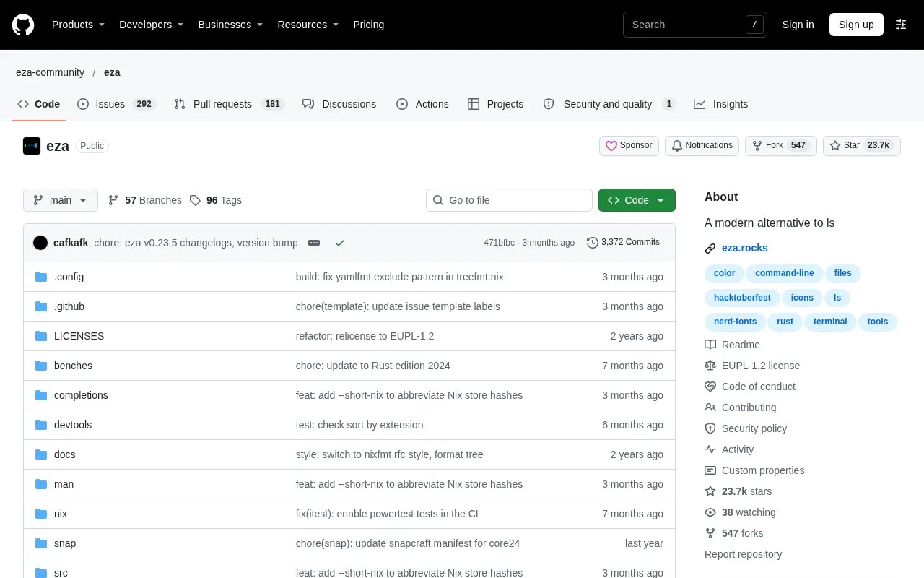Open the docs folder
The image size is (924, 578).
point(64,454)
